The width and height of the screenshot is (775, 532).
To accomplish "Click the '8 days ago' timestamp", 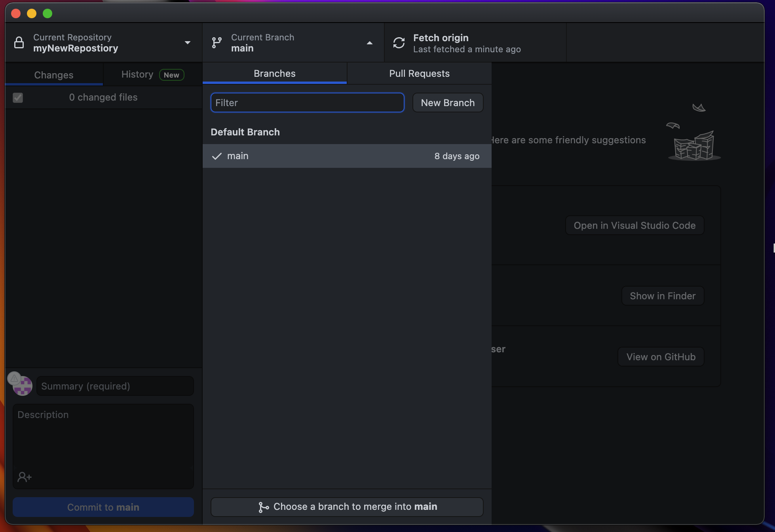I will coord(457,156).
